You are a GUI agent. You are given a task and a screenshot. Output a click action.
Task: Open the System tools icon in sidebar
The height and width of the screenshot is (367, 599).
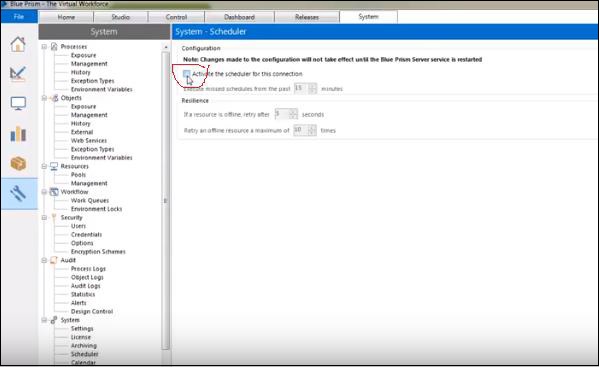pyautogui.click(x=18, y=194)
